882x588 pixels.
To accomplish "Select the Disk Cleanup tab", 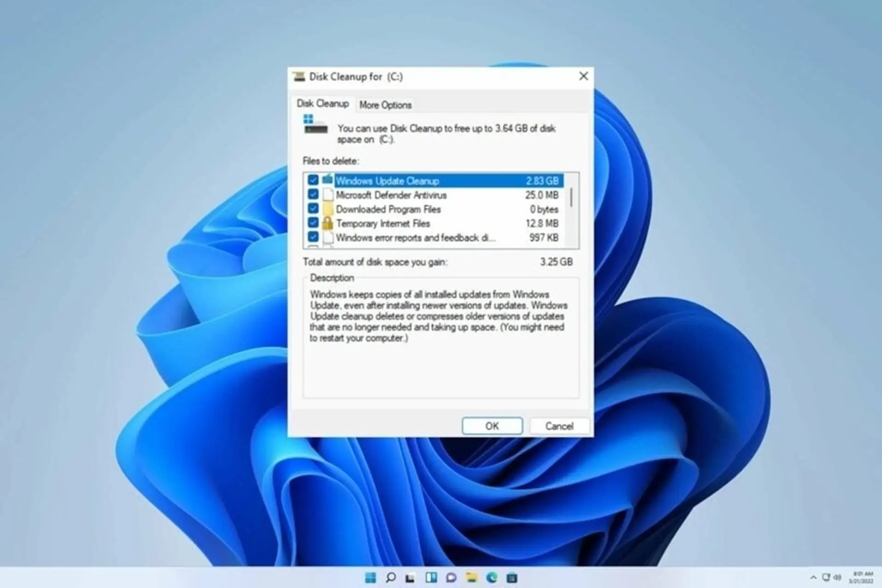I will (323, 104).
